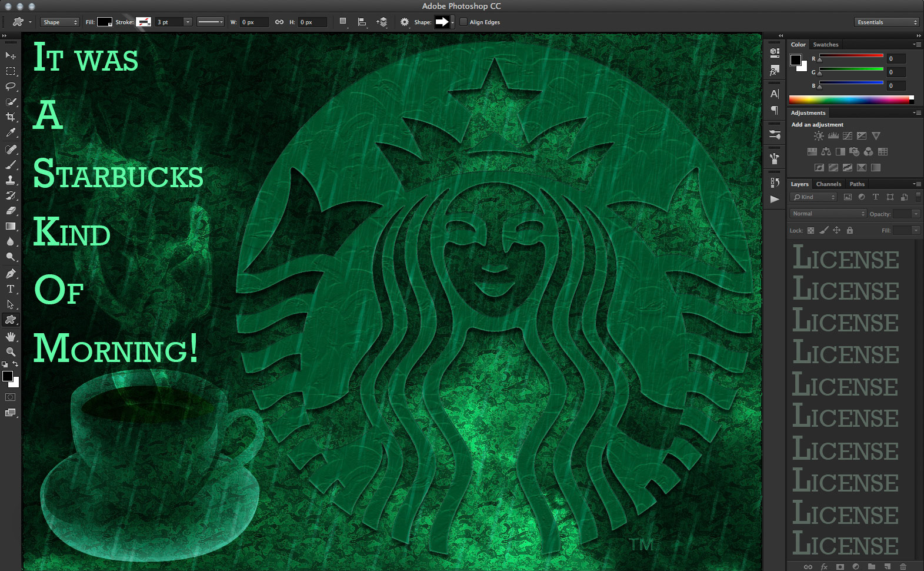Select the Spot Healing Brush tool
The height and width of the screenshot is (571, 924).
(x=11, y=150)
